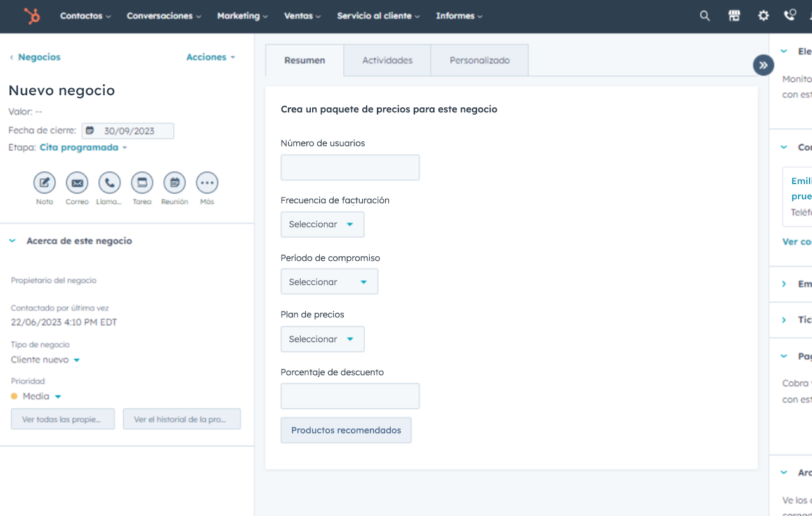Click the HubSpot sprocket logo
Viewport: 812px width, 516px height.
(32, 16)
